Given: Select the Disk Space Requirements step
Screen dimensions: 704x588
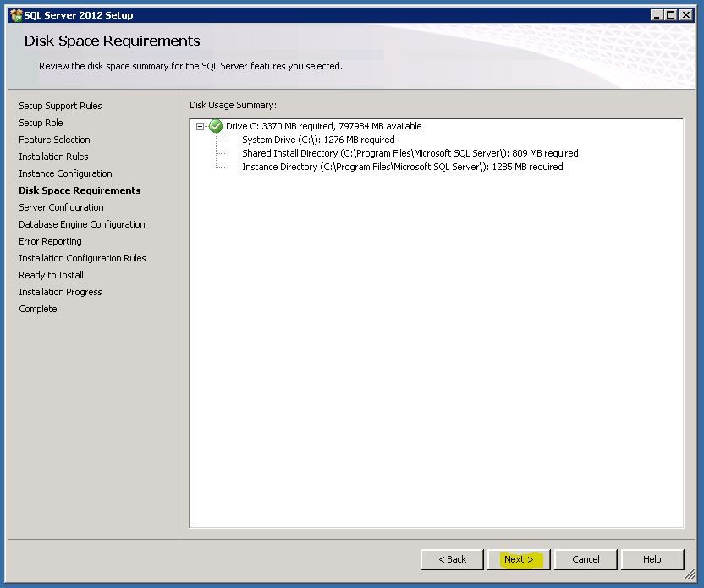Looking at the screenshot, I should pyautogui.click(x=80, y=190).
